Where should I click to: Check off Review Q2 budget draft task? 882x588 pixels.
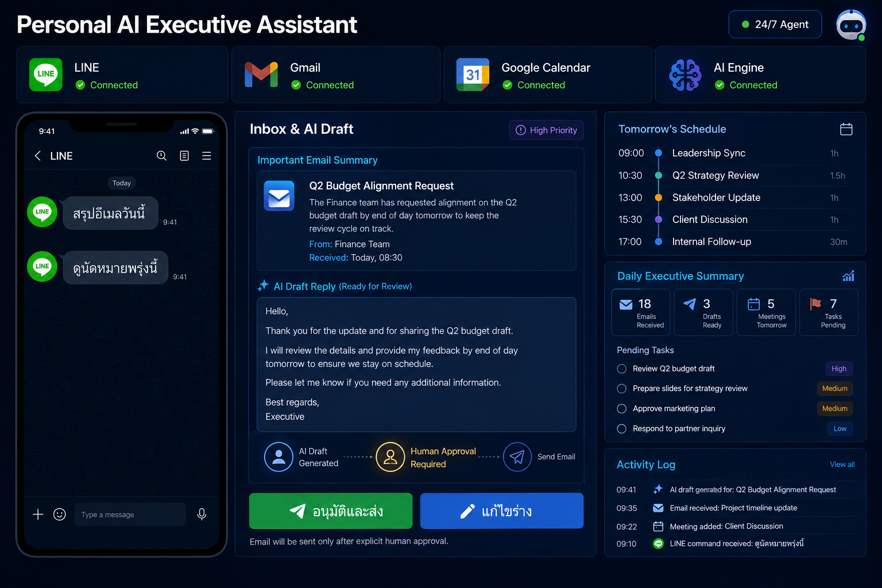pyautogui.click(x=621, y=369)
